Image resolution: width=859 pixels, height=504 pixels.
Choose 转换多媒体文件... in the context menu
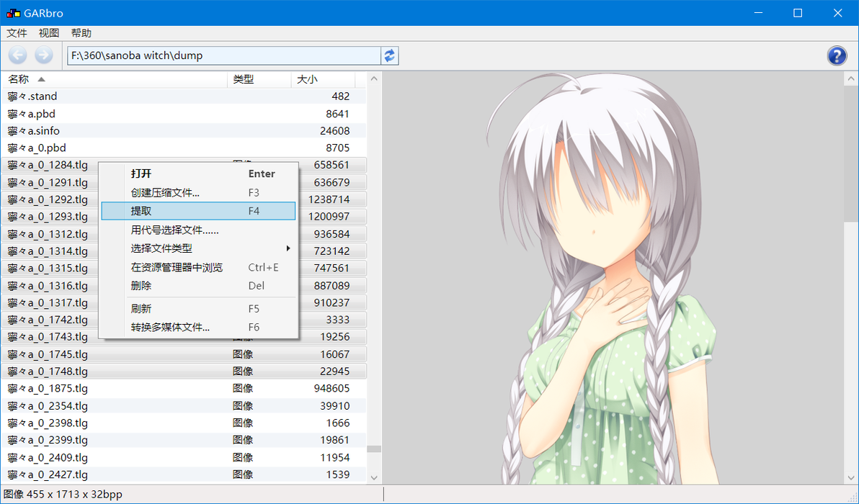198,328
